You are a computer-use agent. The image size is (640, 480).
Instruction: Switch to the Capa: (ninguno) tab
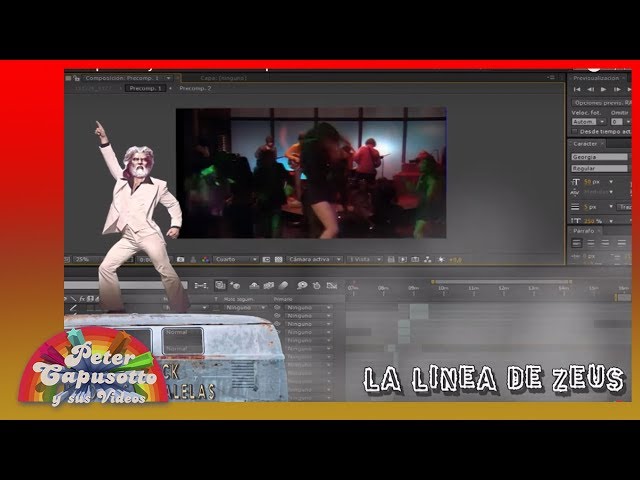pyautogui.click(x=223, y=78)
